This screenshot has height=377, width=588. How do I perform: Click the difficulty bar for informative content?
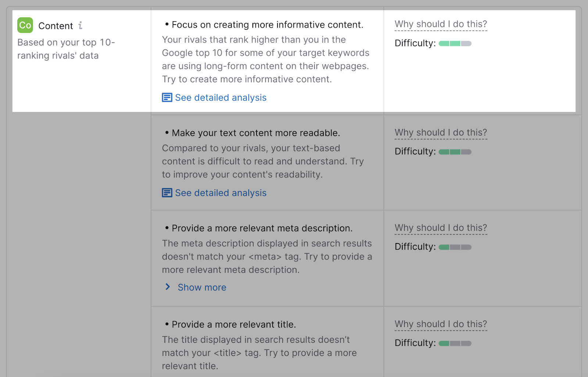click(455, 43)
